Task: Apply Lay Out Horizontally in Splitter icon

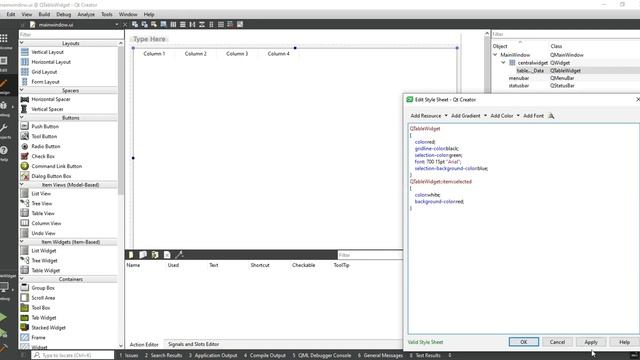Action: (192, 24)
